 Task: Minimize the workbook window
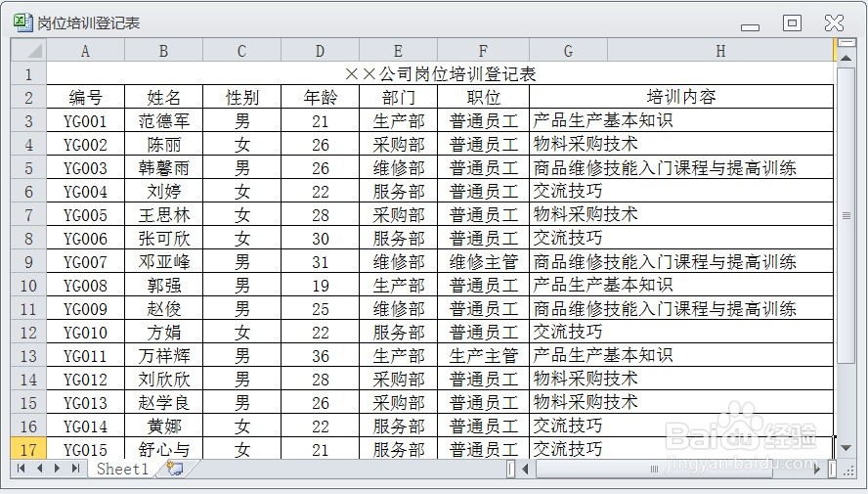point(750,26)
